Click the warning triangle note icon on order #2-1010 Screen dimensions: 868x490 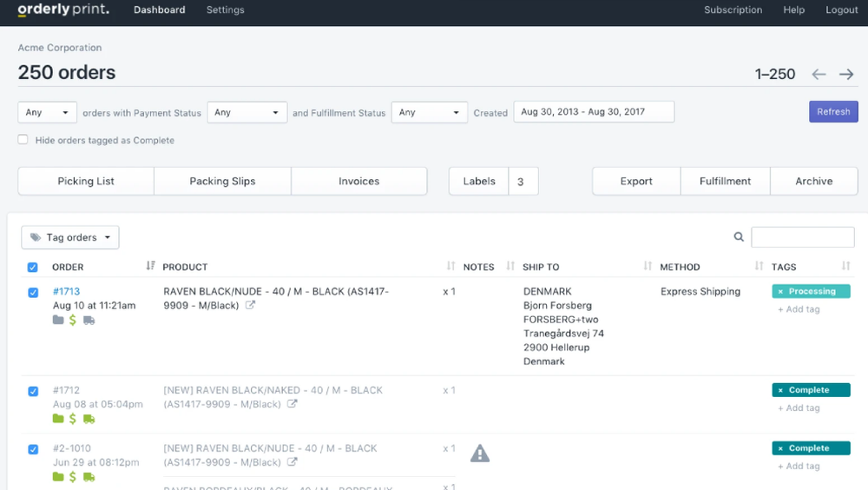click(480, 454)
